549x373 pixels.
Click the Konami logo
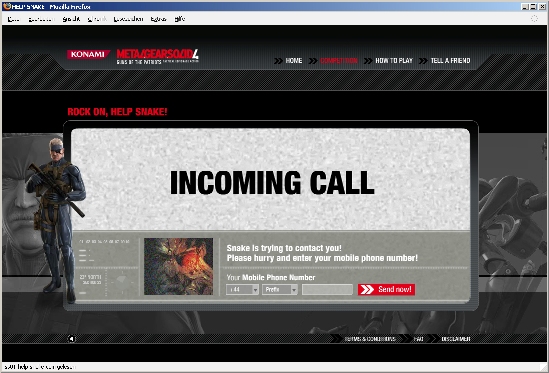point(88,54)
